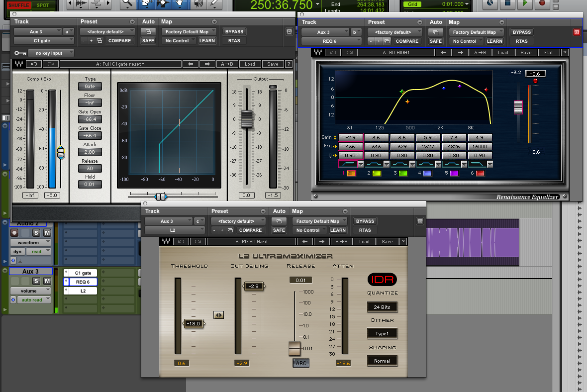Record-enable the Audio 2 track
This screenshot has height=392, width=587.
(x=14, y=233)
